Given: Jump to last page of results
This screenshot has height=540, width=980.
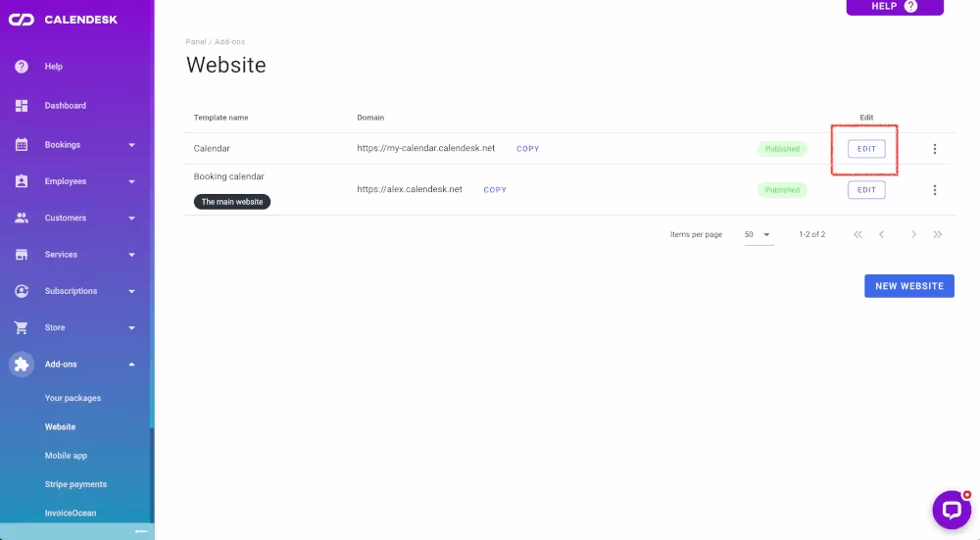Looking at the screenshot, I should (x=938, y=234).
